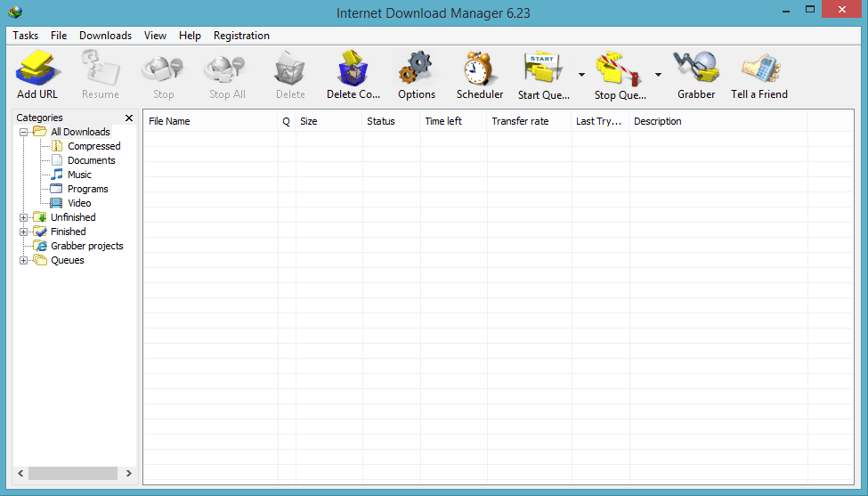Click the Finished folder checkmark icon
This screenshot has height=496, width=868.
pyautogui.click(x=39, y=232)
